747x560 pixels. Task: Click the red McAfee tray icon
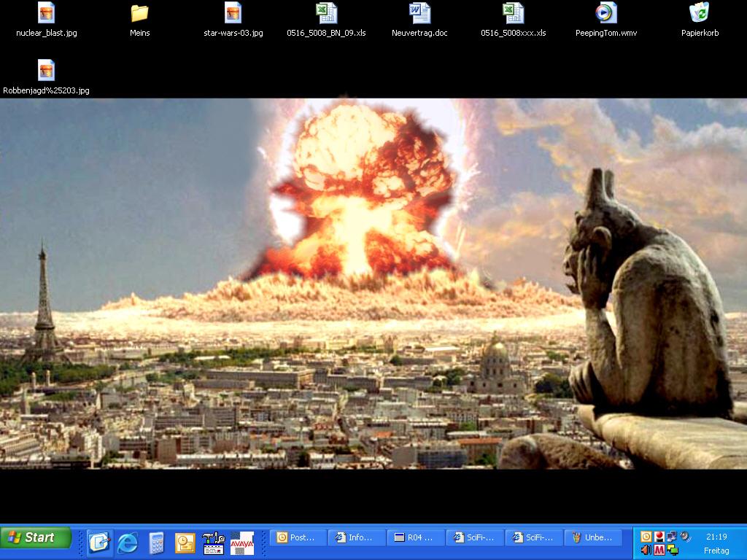click(x=659, y=550)
